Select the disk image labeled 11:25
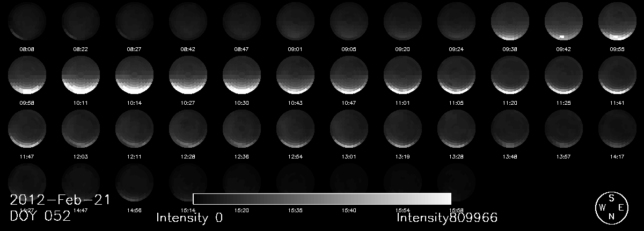The image size is (644, 231). [563, 75]
